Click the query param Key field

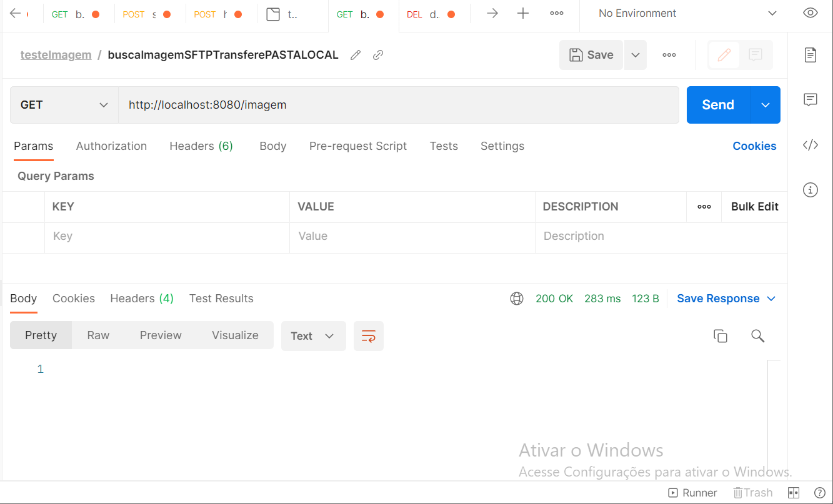click(x=167, y=237)
